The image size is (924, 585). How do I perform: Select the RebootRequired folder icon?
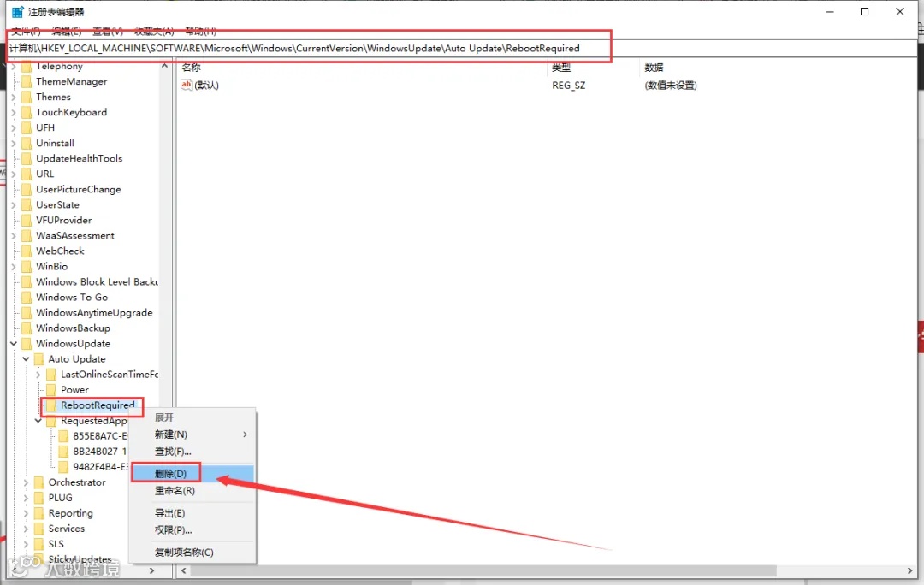50,405
